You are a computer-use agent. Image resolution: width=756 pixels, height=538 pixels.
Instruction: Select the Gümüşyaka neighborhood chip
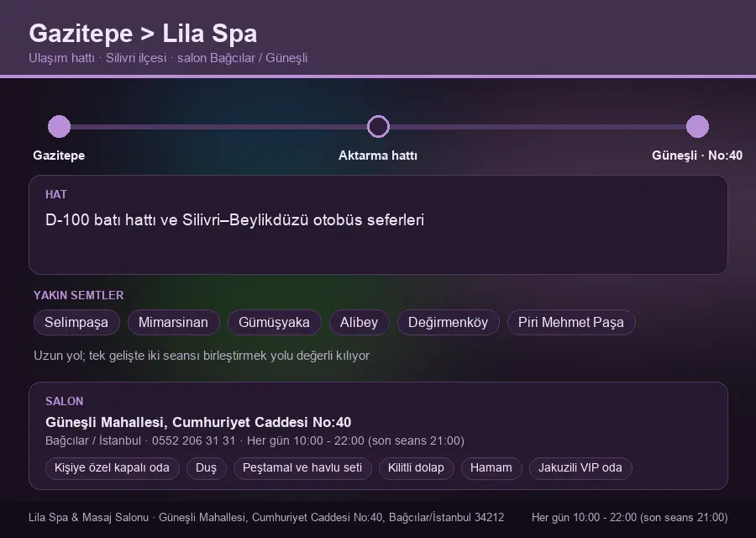(274, 322)
